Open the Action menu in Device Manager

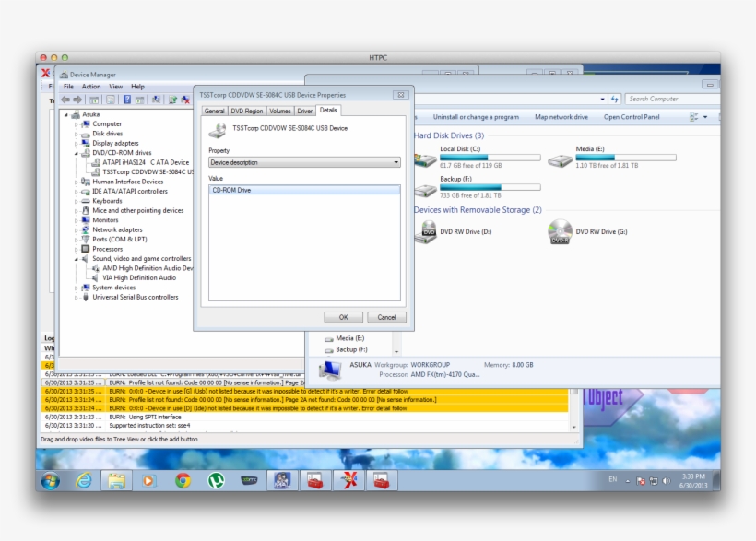coord(91,87)
